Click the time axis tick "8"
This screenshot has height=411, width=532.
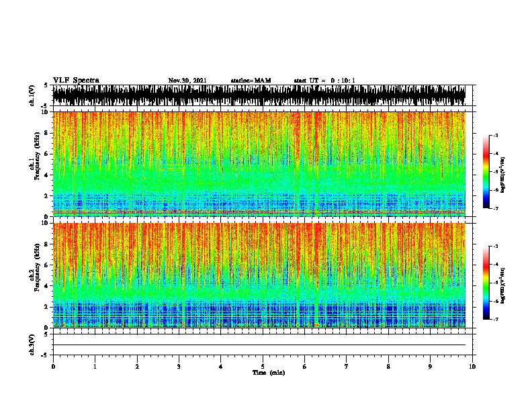tap(388, 367)
